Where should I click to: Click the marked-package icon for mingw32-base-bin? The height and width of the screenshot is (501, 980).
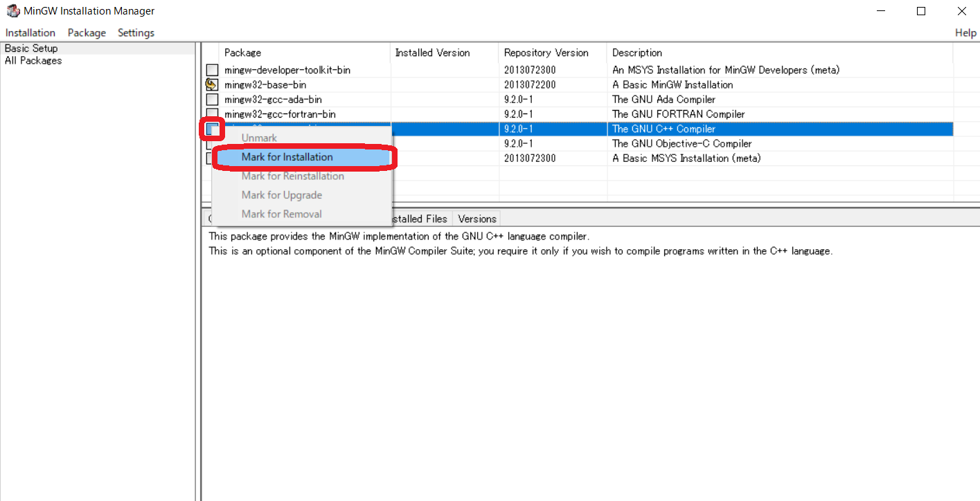212,84
